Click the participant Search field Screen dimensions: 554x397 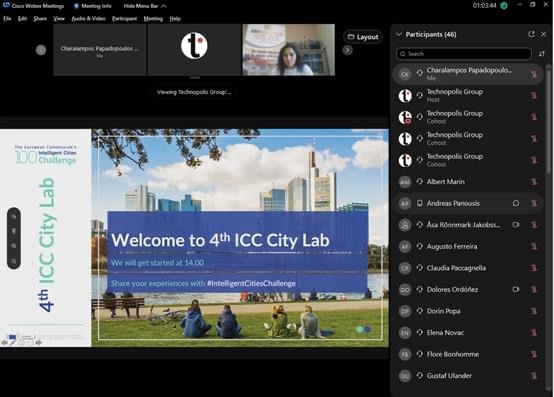[x=464, y=54]
